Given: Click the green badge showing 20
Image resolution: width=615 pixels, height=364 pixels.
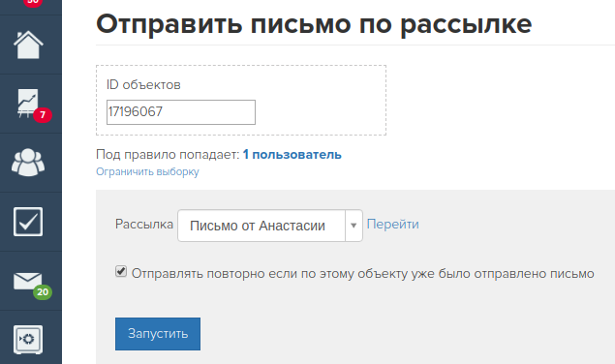Looking at the screenshot, I should 43,291.
